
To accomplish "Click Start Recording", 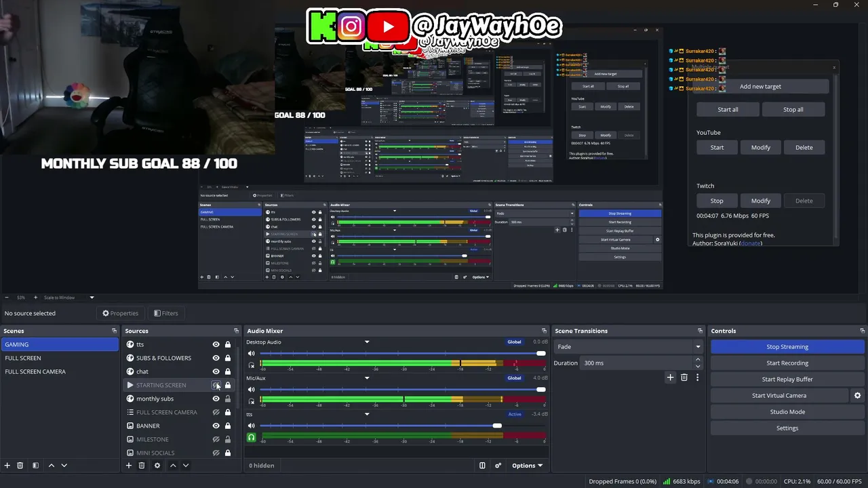I will click(x=787, y=363).
